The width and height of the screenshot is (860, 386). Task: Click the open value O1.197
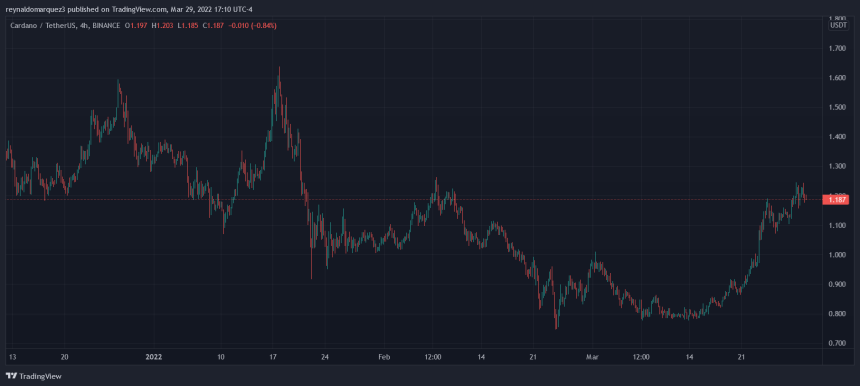[x=136, y=25]
